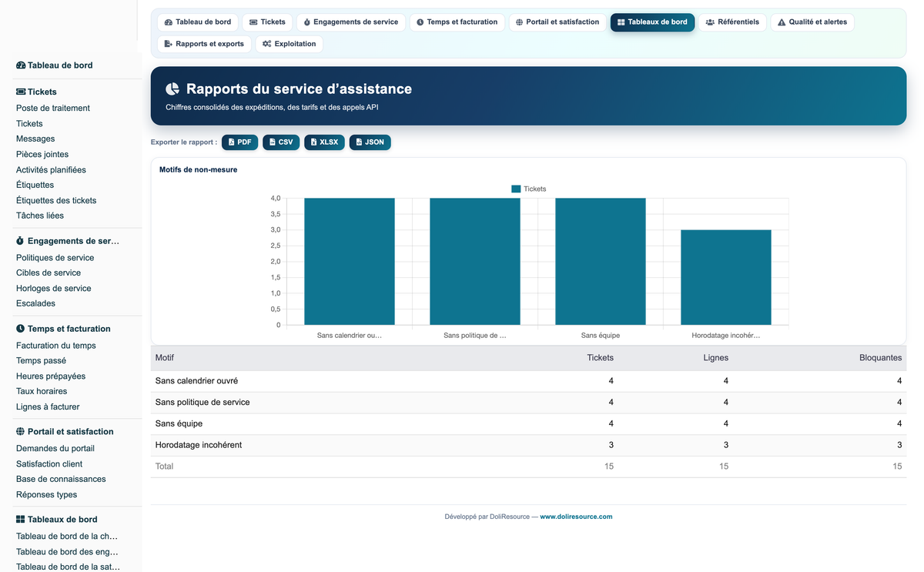Open the Tableau de bord top tab
This screenshot has height=572, width=924.
point(198,22)
